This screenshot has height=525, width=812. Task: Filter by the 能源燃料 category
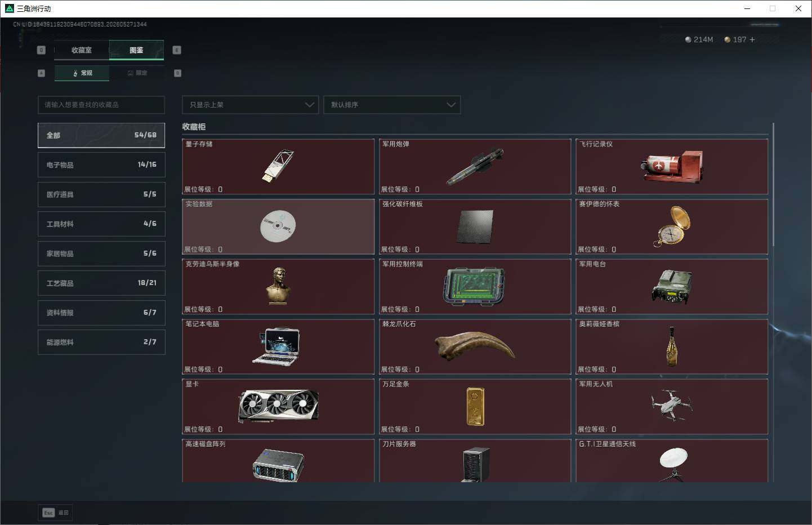pos(101,342)
